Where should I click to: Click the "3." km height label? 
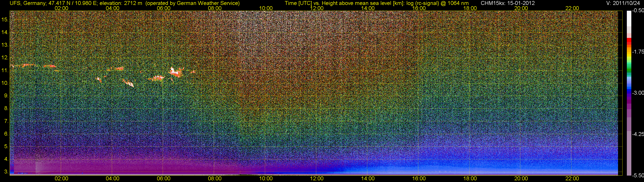pos(6,172)
